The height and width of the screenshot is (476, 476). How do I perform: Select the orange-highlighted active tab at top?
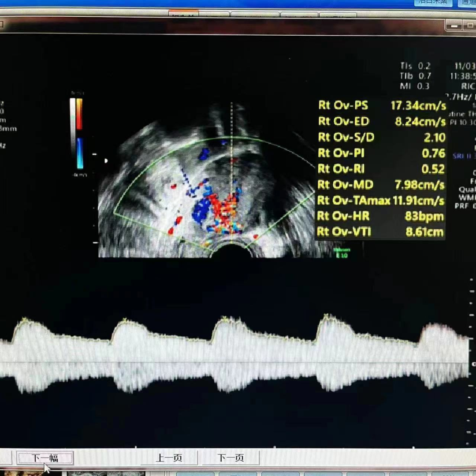click(183, 15)
